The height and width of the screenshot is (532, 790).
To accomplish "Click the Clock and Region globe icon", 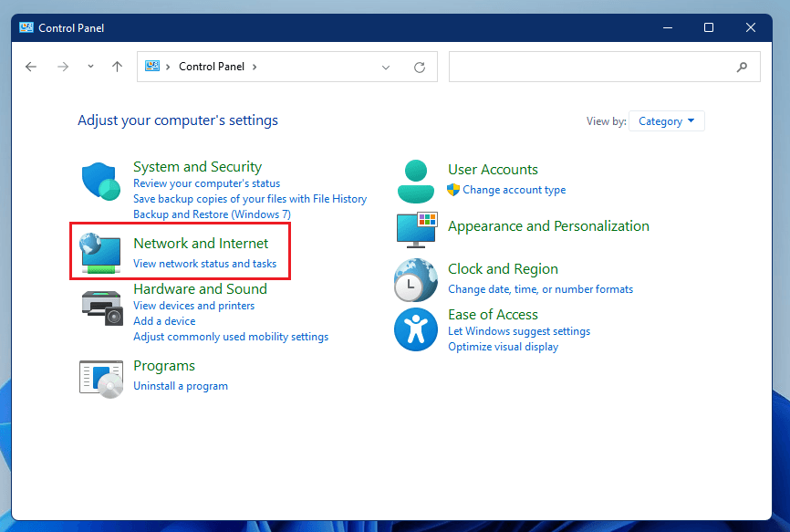I will coord(416,280).
